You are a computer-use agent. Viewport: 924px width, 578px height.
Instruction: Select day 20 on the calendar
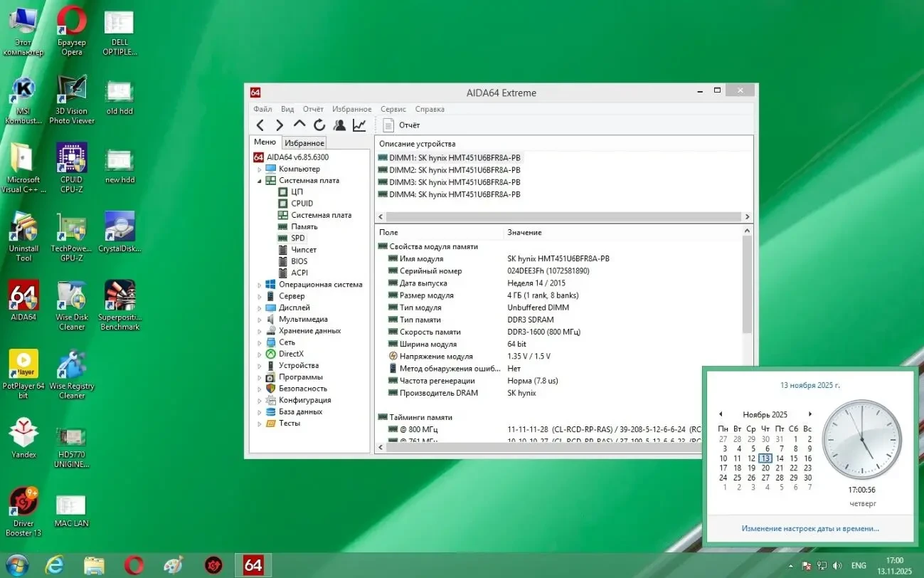[765, 468]
